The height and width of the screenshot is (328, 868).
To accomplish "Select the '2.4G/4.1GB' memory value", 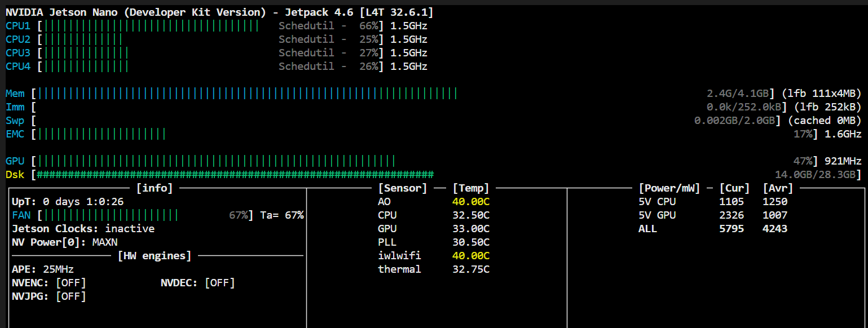I will coord(738,94).
